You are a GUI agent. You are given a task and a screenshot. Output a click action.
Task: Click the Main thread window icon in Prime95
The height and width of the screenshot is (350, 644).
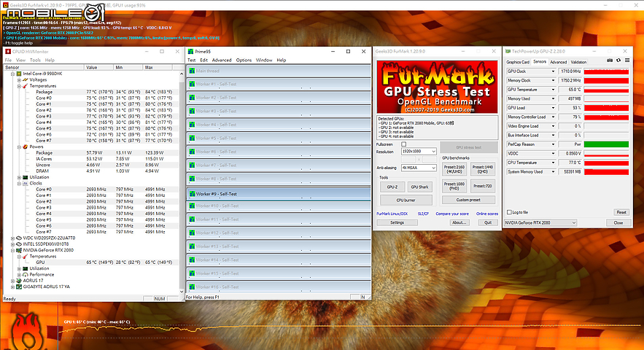point(192,71)
